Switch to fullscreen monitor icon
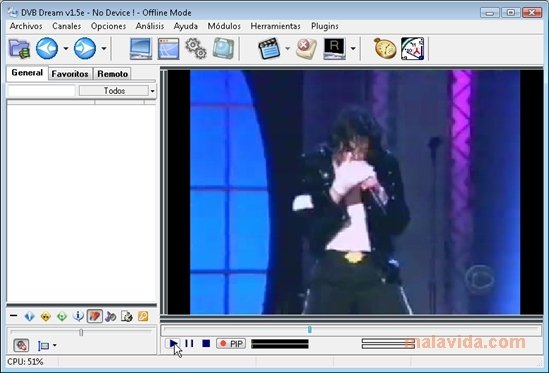This screenshot has width=549, height=373. coord(141,48)
